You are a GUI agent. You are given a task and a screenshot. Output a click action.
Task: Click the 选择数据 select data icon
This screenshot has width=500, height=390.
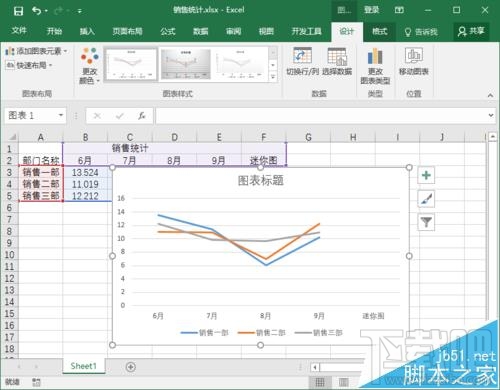[x=337, y=61]
